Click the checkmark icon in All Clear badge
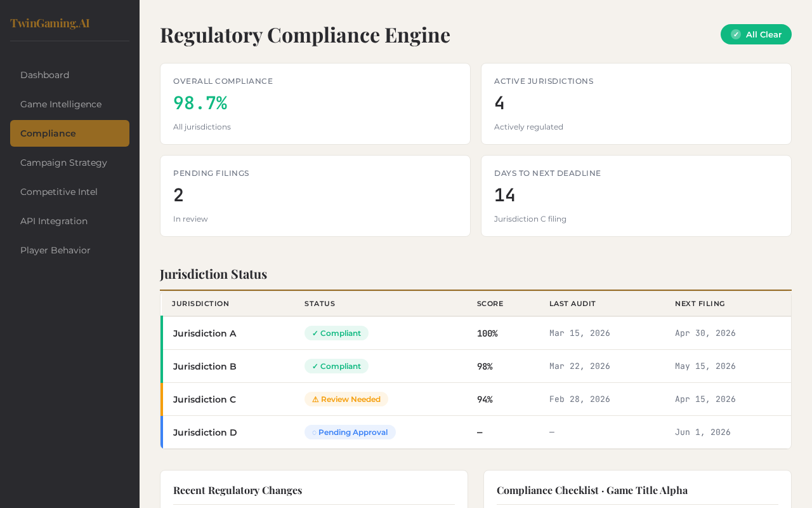Screen dimensions: 812x508 (x=735, y=34)
